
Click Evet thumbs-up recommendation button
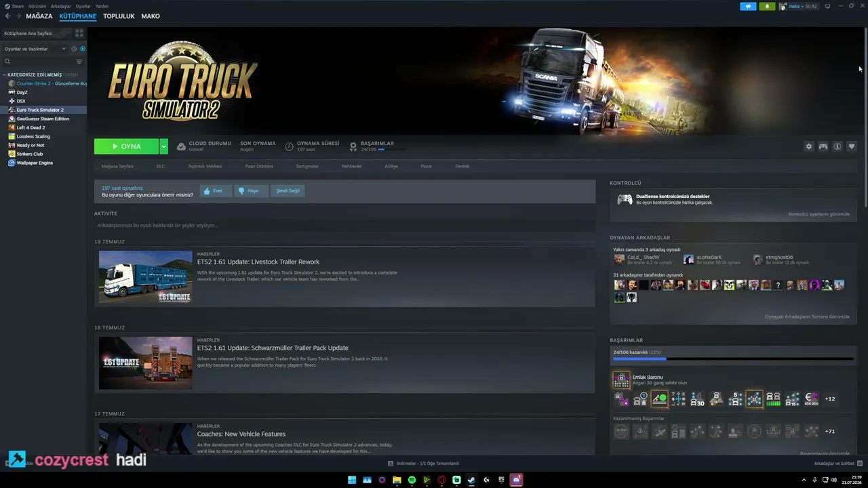pyautogui.click(x=216, y=190)
